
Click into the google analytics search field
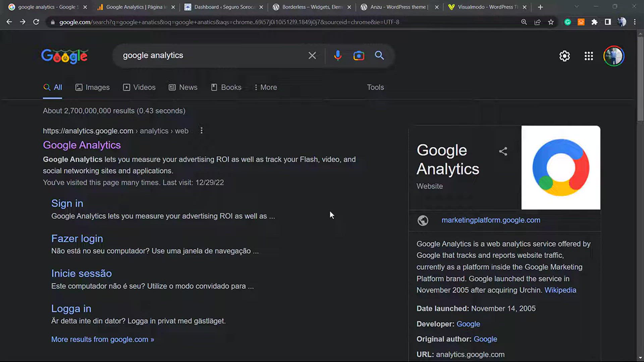click(x=211, y=55)
